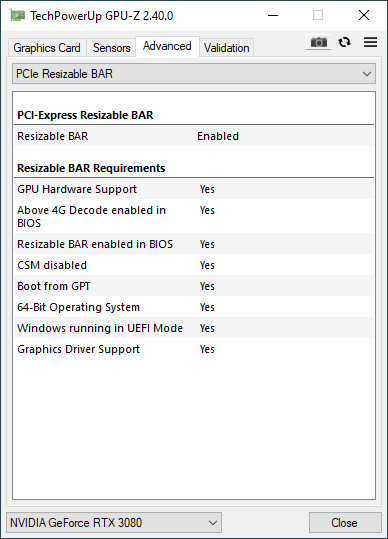Open the hamburger menu icon
This screenshot has width=388, height=539.
tap(370, 42)
